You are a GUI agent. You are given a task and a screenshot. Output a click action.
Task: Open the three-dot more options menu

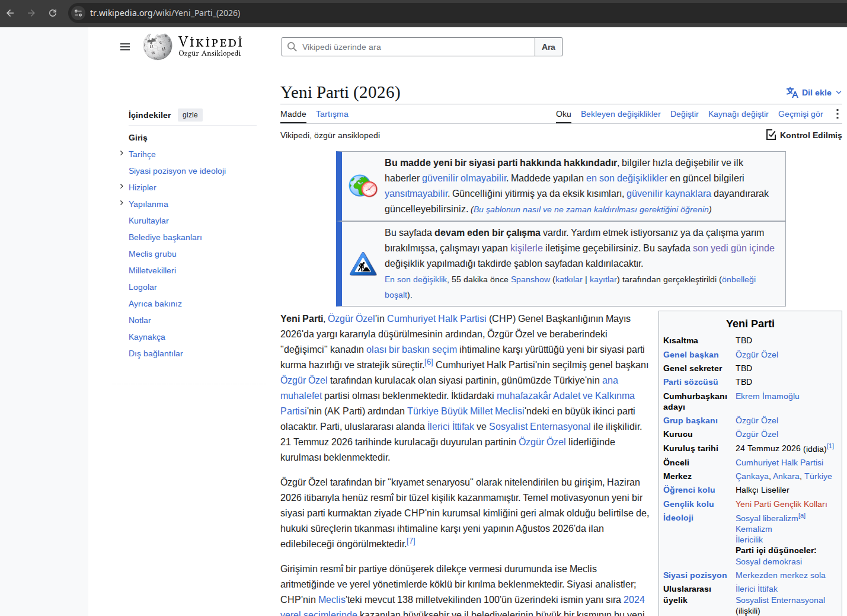837,114
